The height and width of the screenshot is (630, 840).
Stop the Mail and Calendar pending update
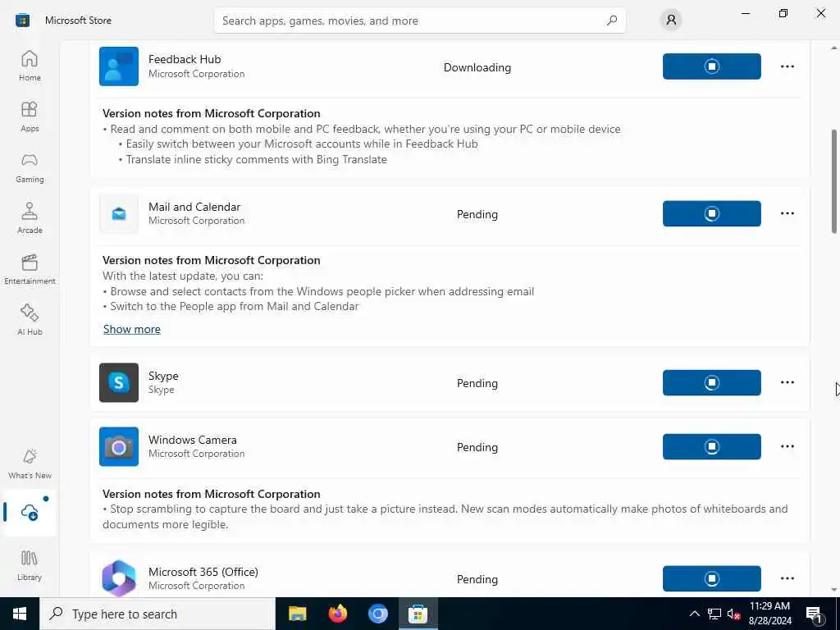(x=711, y=214)
